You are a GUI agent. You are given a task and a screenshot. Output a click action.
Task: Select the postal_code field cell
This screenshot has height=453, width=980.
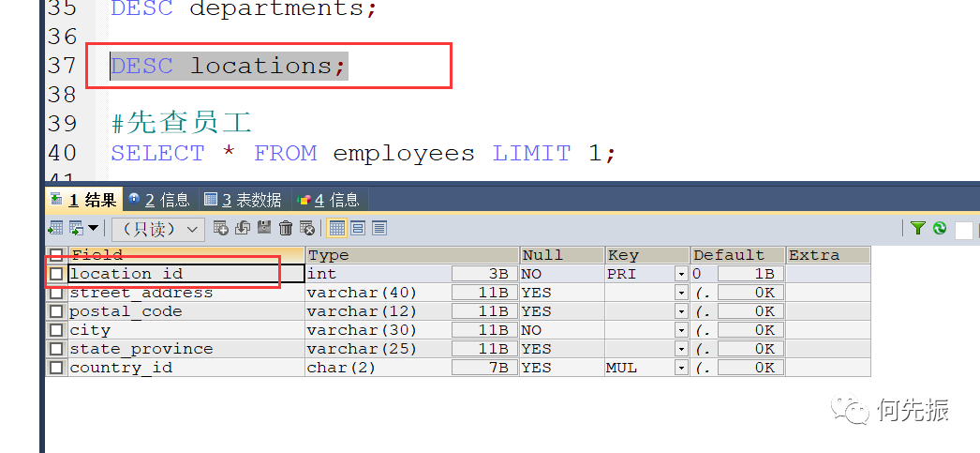(x=186, y=311)
